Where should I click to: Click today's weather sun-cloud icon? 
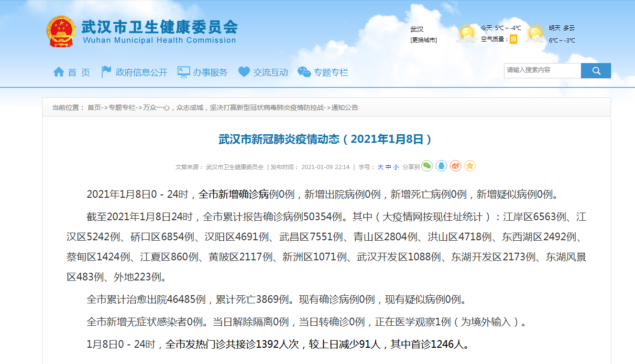[467, 33]
